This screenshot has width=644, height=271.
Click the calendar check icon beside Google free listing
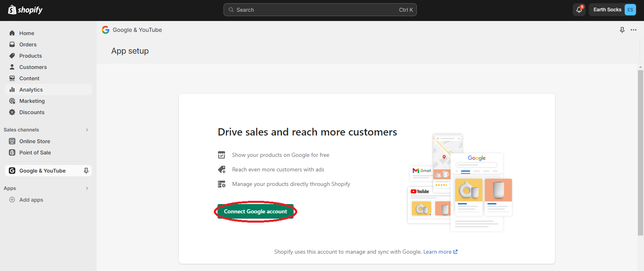[x=222, y=155]
